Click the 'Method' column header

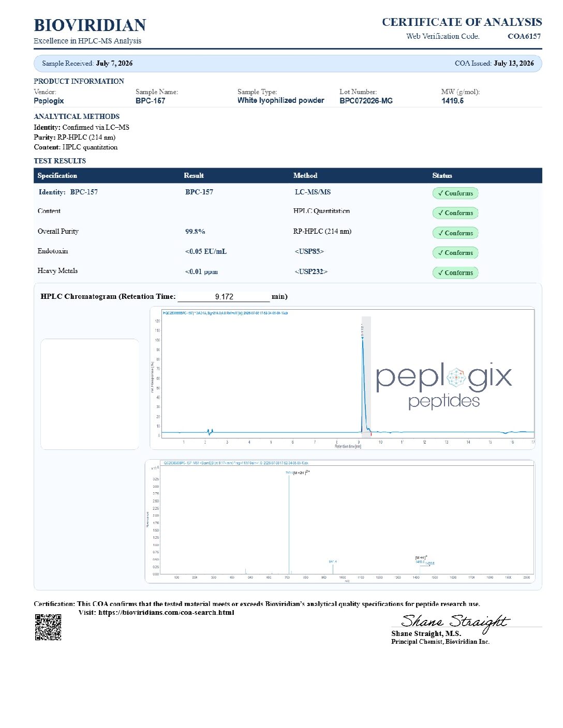[305, 176]
